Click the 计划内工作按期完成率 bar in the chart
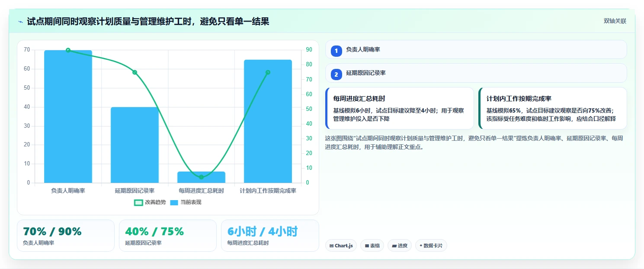The image size is (644, 269). pos(268,121)
